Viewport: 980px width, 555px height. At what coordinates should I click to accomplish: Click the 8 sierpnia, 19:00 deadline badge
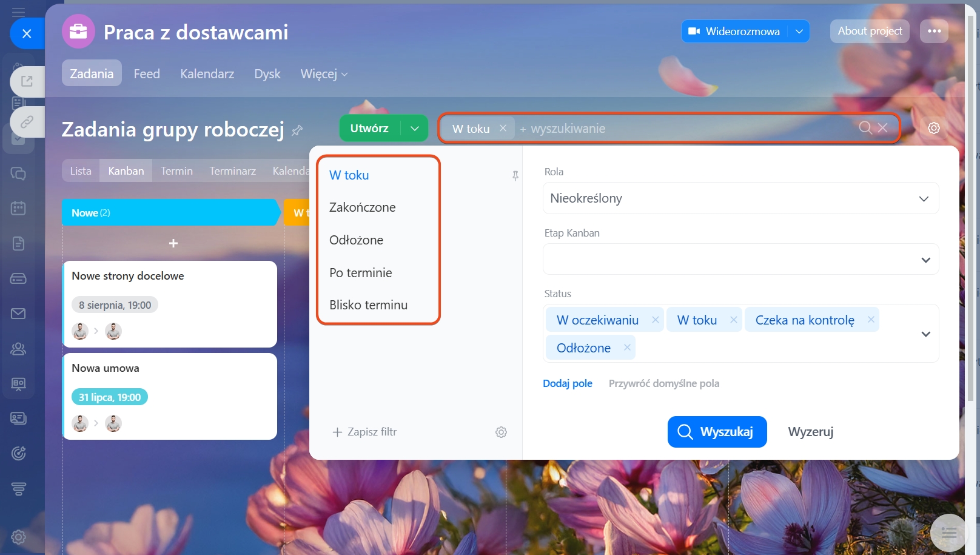point(115,305)
